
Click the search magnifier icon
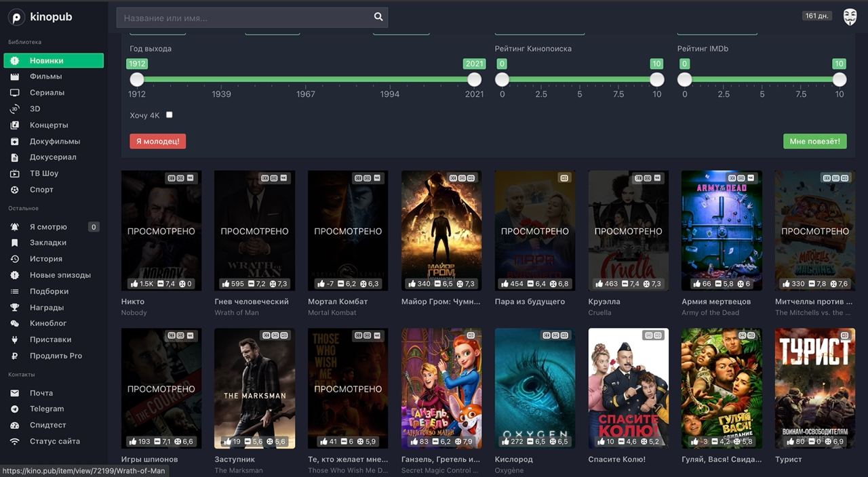click(378, 18)
